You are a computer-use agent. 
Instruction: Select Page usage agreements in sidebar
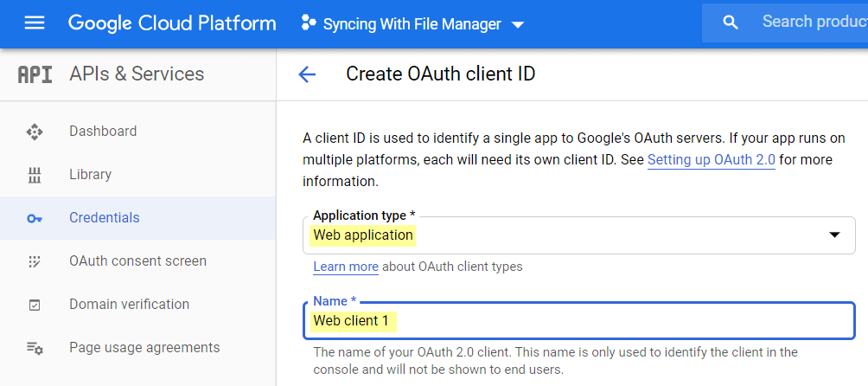144,348
